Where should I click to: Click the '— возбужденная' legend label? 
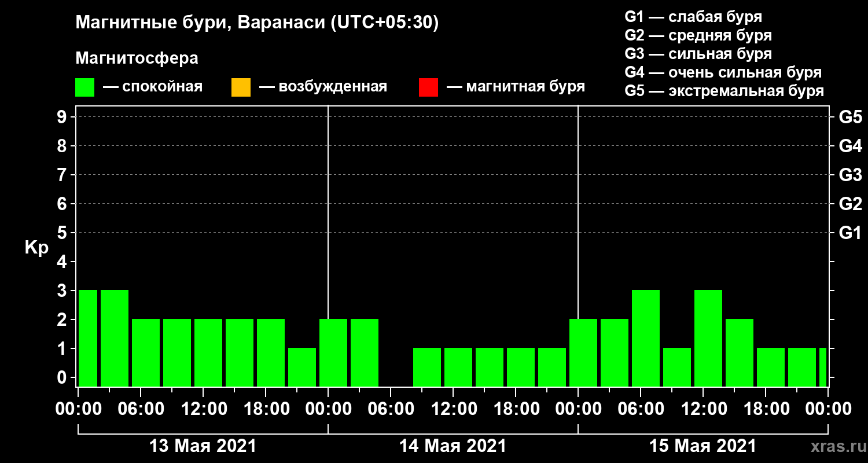[323, 87]
